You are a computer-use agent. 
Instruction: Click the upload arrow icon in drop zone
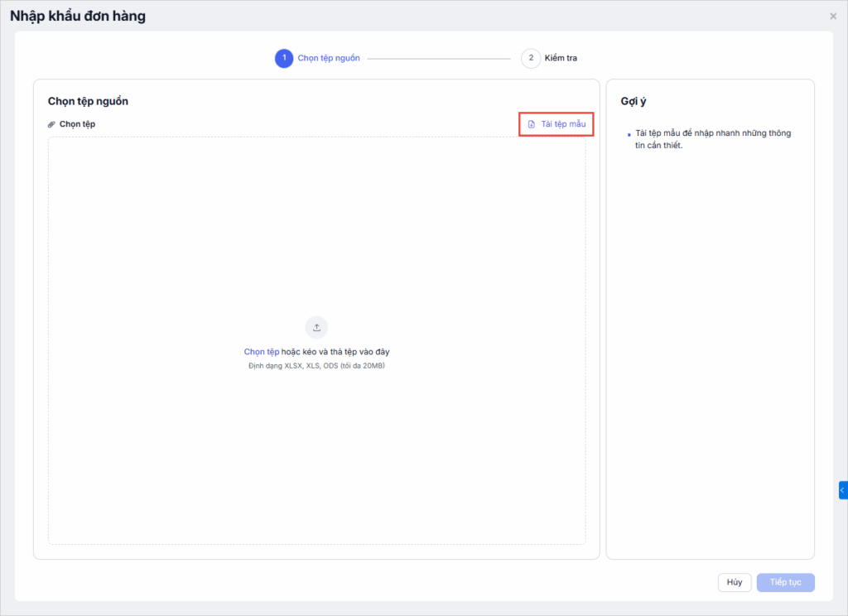pos(316,327)
